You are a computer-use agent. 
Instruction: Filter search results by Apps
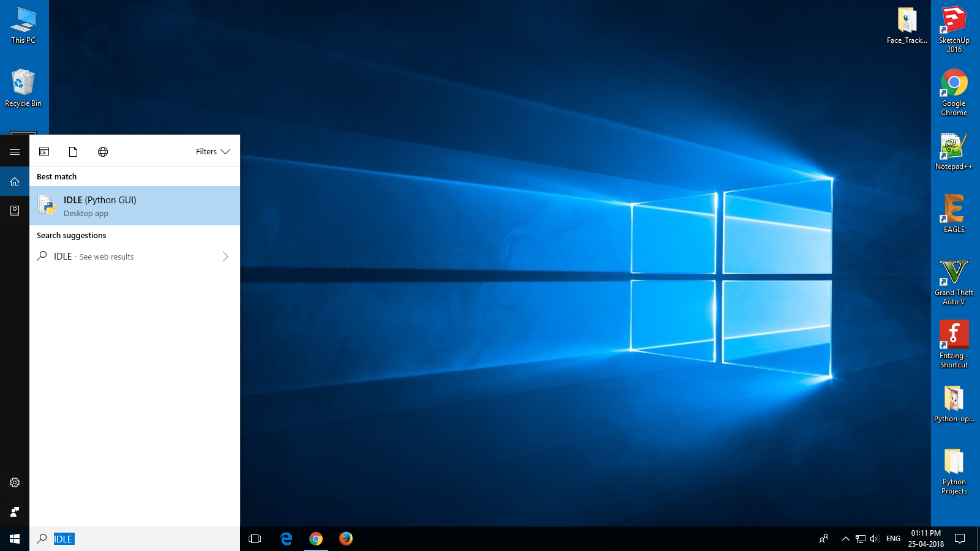[x=44, y=152]
